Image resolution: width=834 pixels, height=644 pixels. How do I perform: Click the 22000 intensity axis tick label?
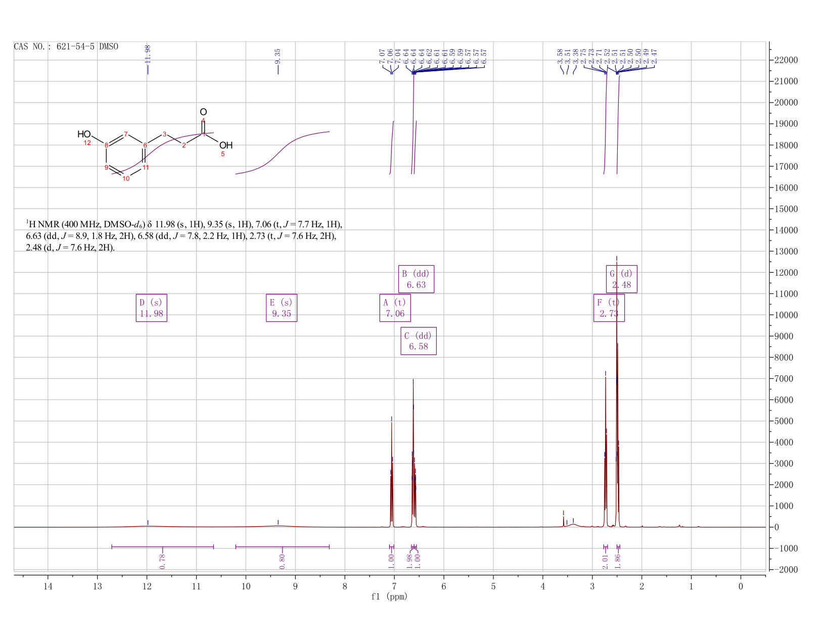(786, 60)
